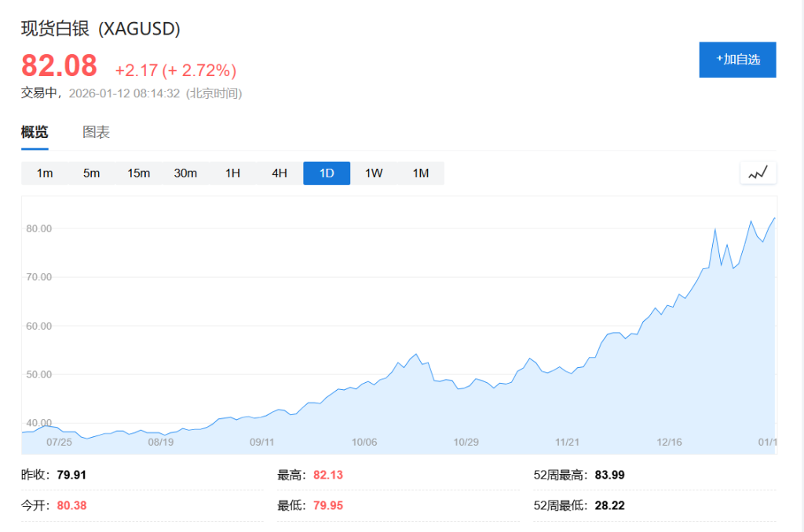Select the 5m timeframe
The width and height of the screenshot is (804, 532).
tap(91, 173)
